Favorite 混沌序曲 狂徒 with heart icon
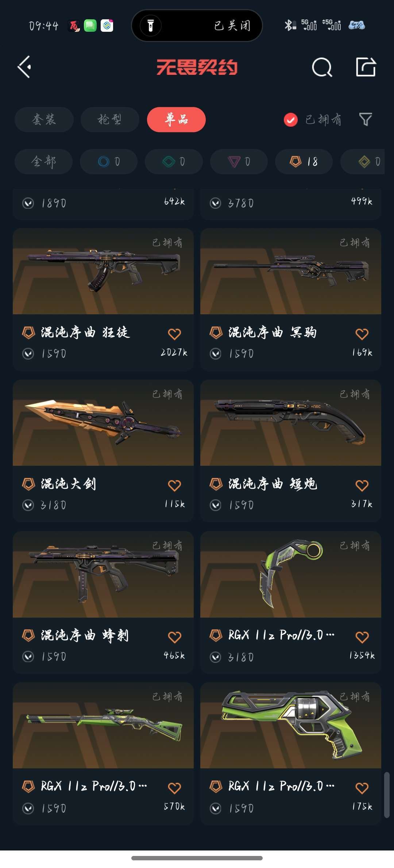The image size is (394, 868). [x=174, y=334]
